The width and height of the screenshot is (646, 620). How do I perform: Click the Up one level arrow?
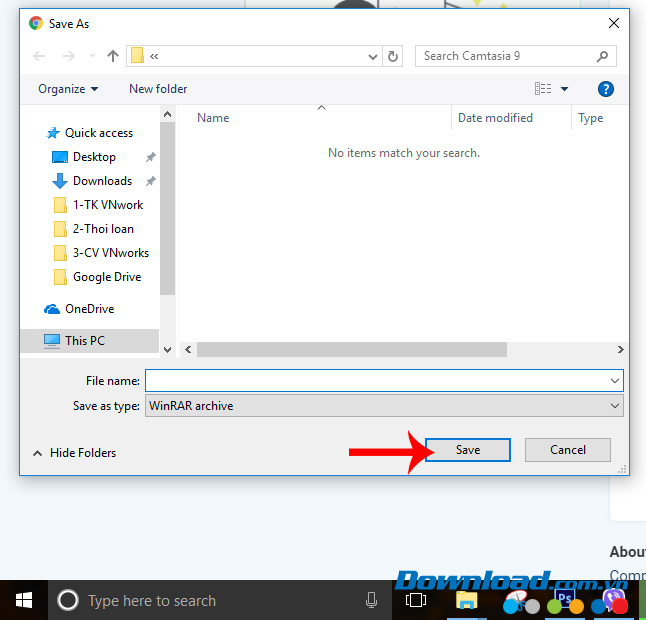[x=112, y=56]
